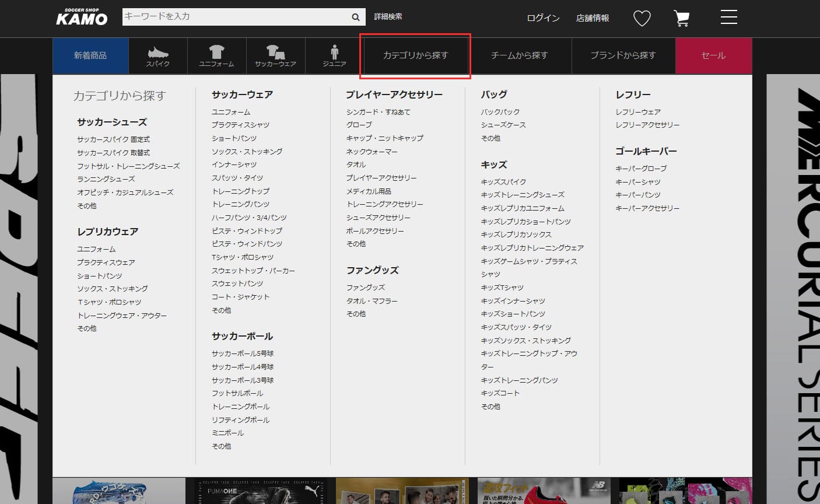Click the ログイン link

click(543, 18)
